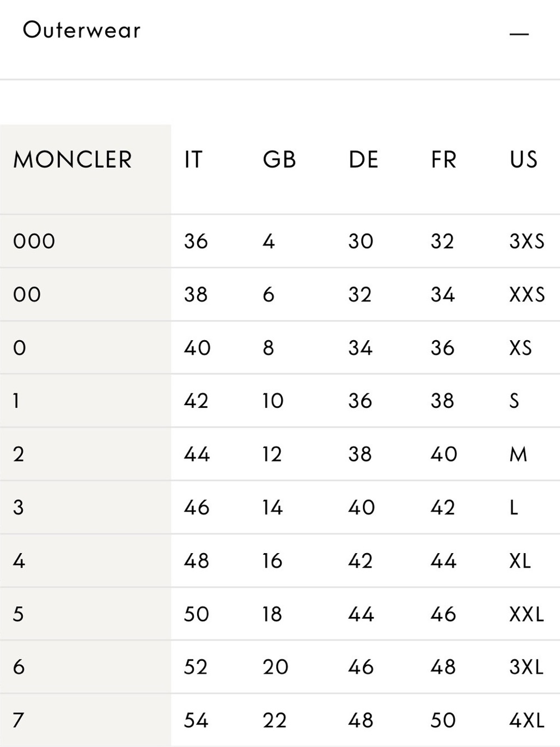This screenshot has width=560, height=747.
Task: Select the GB column header
Action: click(279, 160)
